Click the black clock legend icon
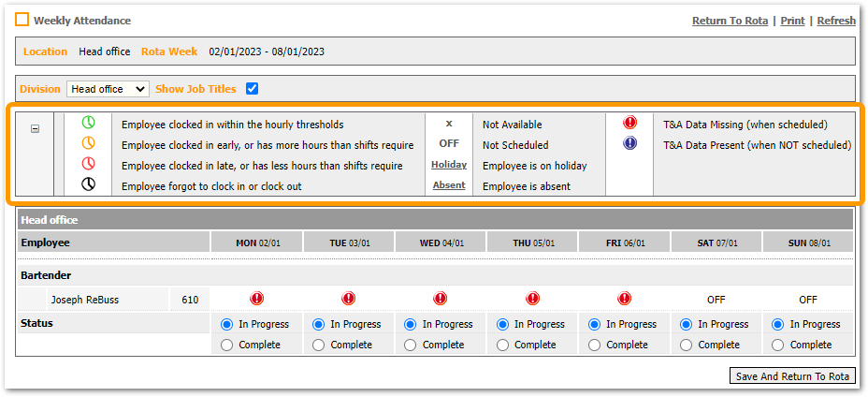Screen dimensions: 868x397 coord(88,185)
